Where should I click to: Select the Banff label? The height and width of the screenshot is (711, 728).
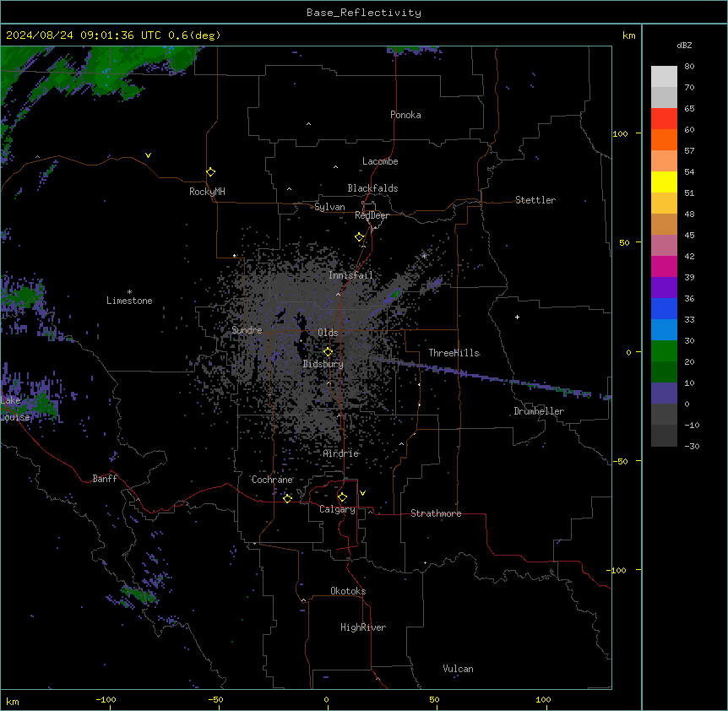[x=105, y=479]
